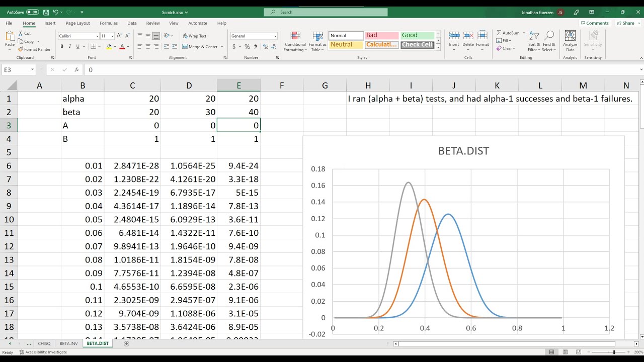Image resolution: width=644 pixels, height=362 pixels.
Task: Apply Bold formatting
Action: coord(62,46)
